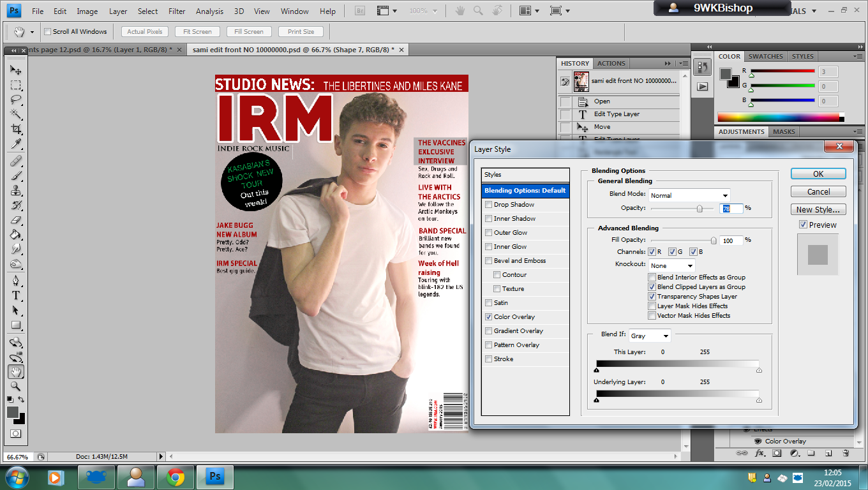This screenshot has width=868, height=490.
Task: Enable the Stroke checkbox
Action: coord(489,359)
